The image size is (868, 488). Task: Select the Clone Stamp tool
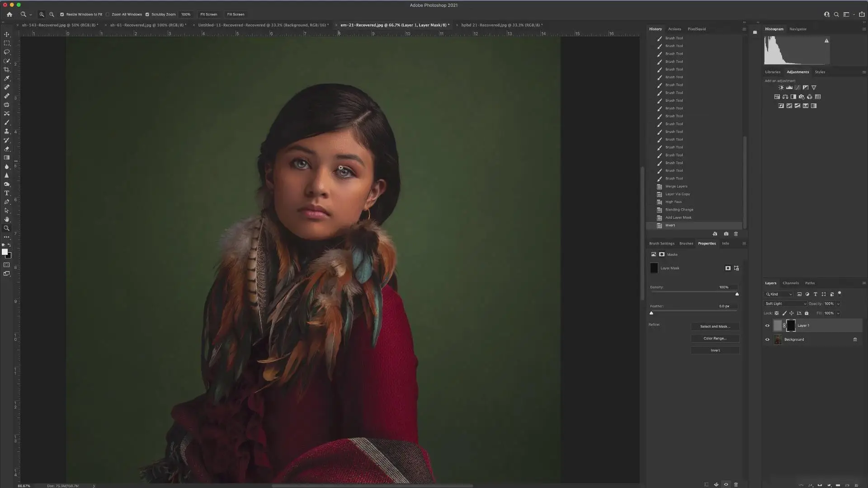pos(7,131)
